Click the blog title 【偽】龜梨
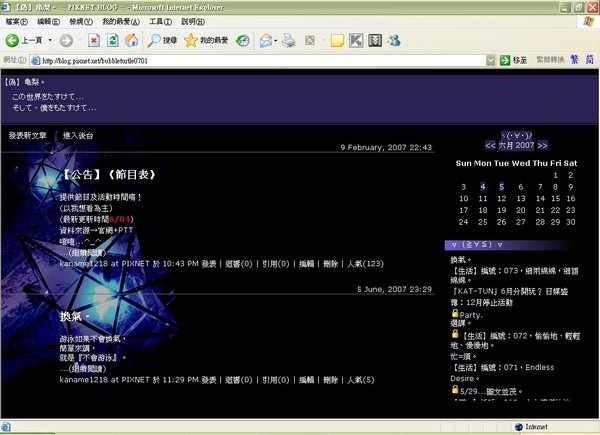This screenshot has width=600, height=435. click(25, 82)
